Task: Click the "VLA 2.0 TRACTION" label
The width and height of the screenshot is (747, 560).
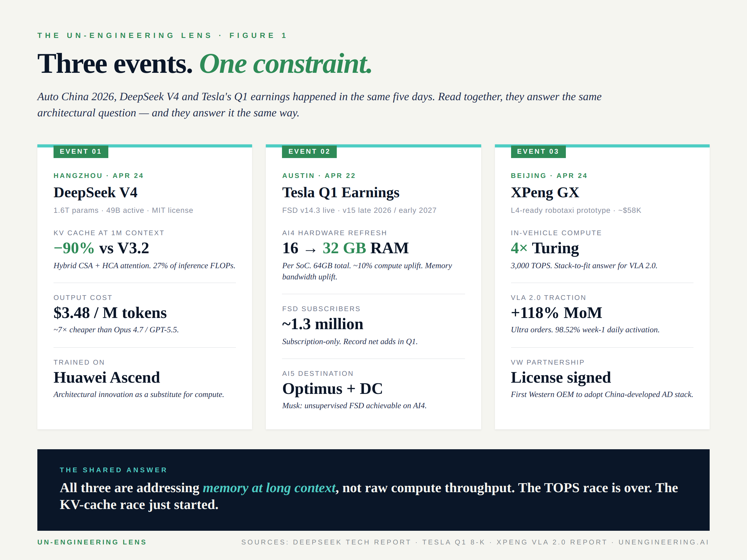Action: click(548, 298)
